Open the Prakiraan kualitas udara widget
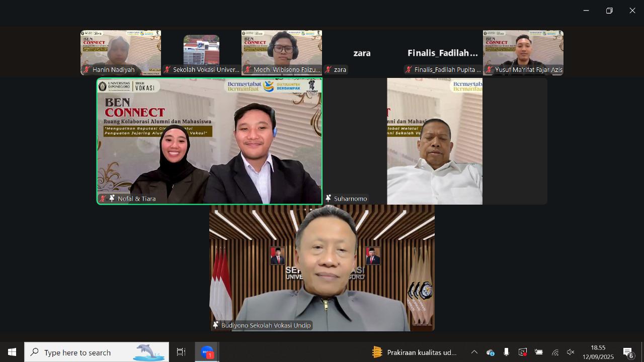 414,352
